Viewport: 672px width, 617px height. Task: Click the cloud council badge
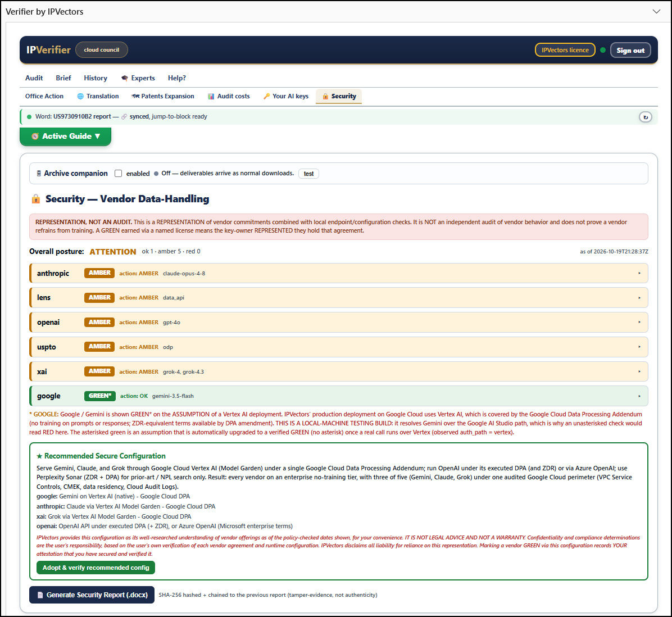pyautogui.click(x=102, y=49)
